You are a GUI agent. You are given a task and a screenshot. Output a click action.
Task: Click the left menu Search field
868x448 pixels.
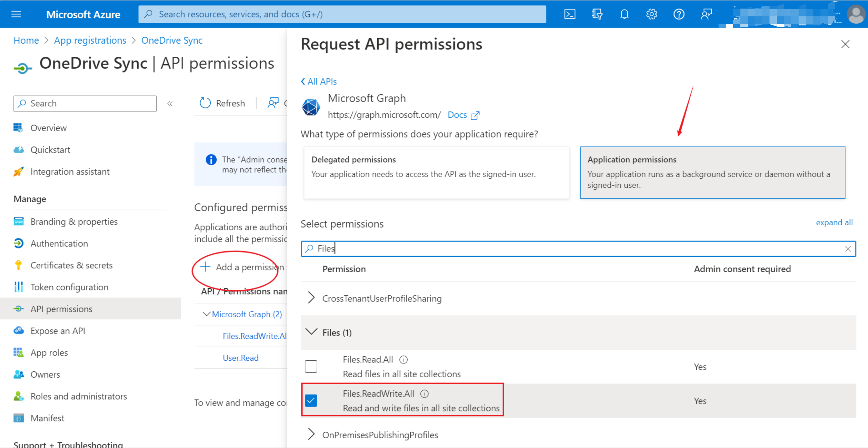click(85, 103)
